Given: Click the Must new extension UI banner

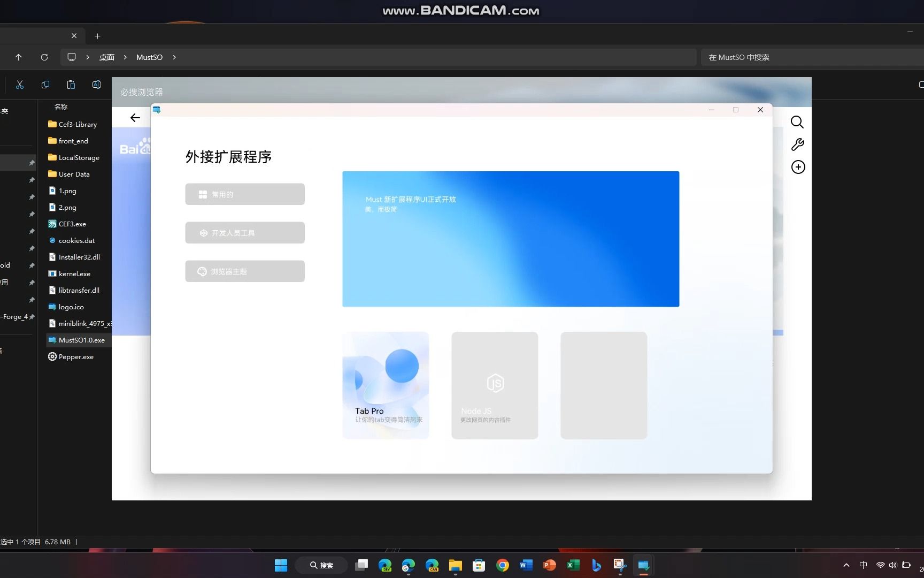Looking at the screenshot, I should [511, 239].
